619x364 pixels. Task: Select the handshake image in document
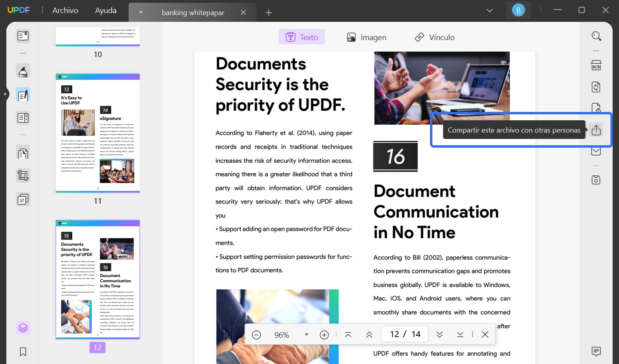point(277,327)
